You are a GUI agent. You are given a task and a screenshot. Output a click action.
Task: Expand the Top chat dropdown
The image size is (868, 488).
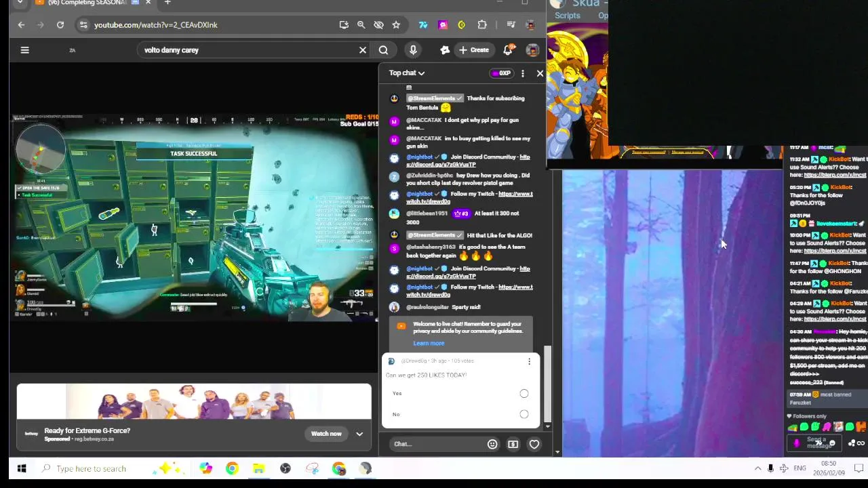407,73
